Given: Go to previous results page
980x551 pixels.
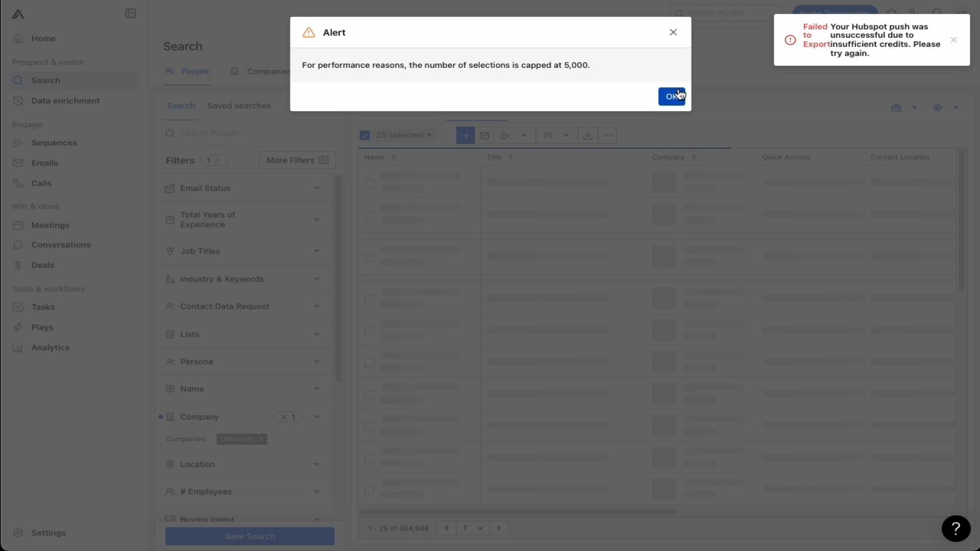Looking at the screenshot, I should [446, 528].
